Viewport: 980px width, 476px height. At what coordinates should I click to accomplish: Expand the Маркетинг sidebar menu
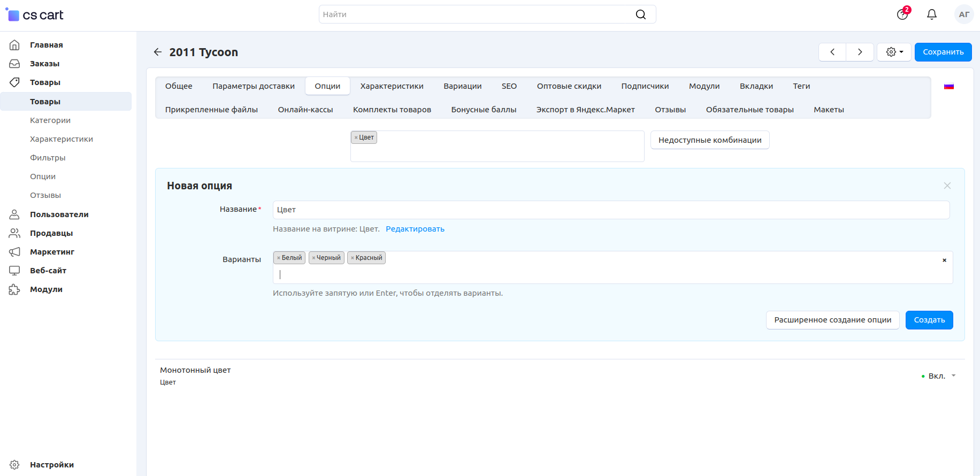tap(52, 252)
